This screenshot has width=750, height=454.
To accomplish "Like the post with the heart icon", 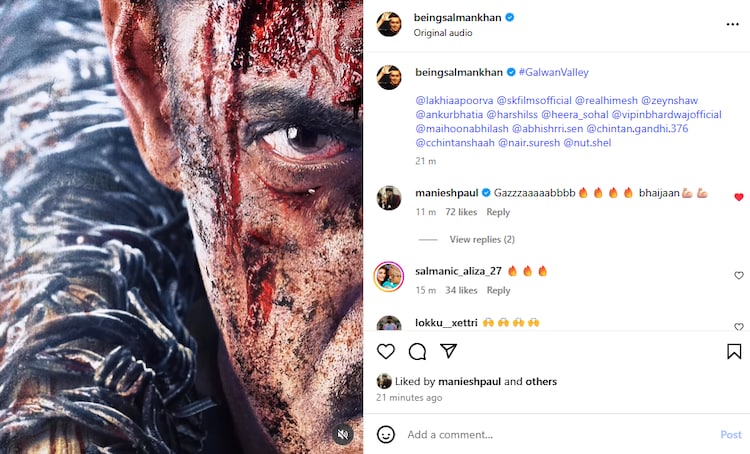I will click(386, 351).
